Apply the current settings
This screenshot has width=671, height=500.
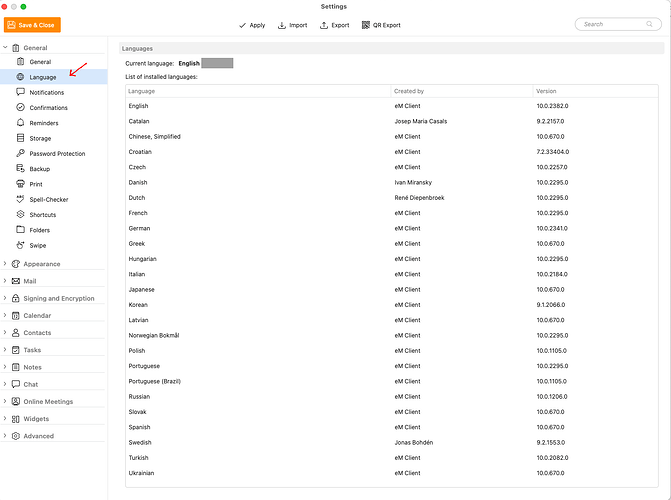click(252, 25)
